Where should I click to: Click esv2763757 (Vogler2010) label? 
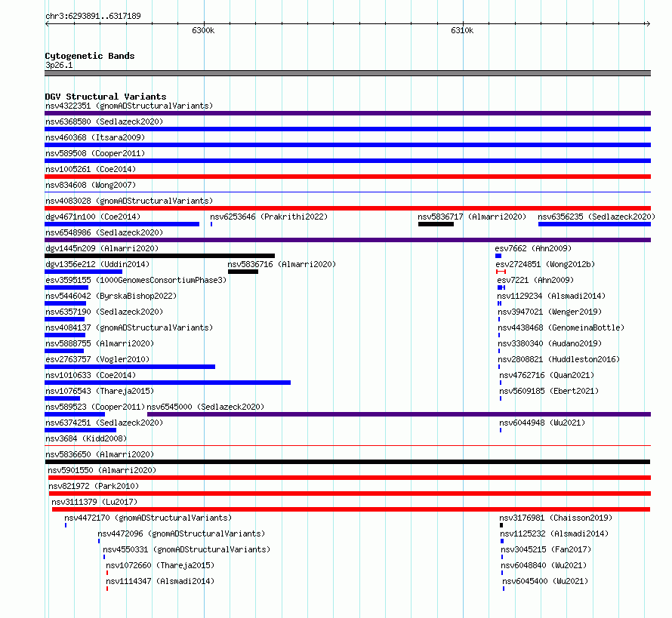point(97,359)
